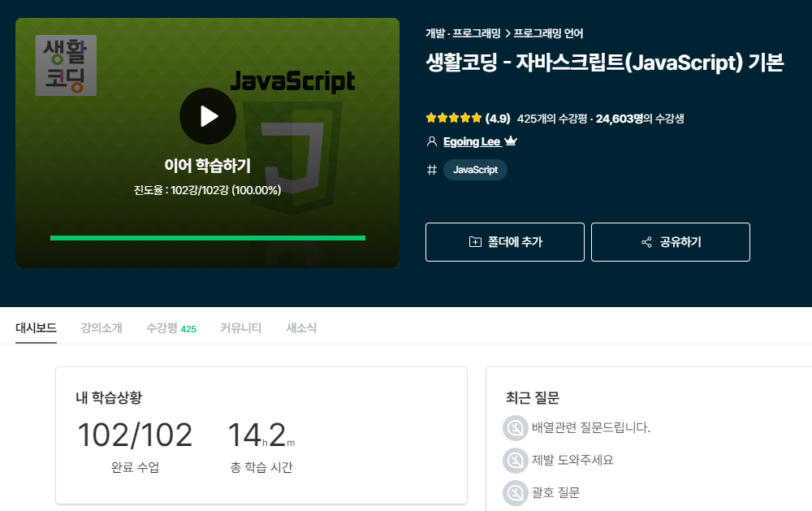Open the question 괄호 질문

tap(555, 492)
